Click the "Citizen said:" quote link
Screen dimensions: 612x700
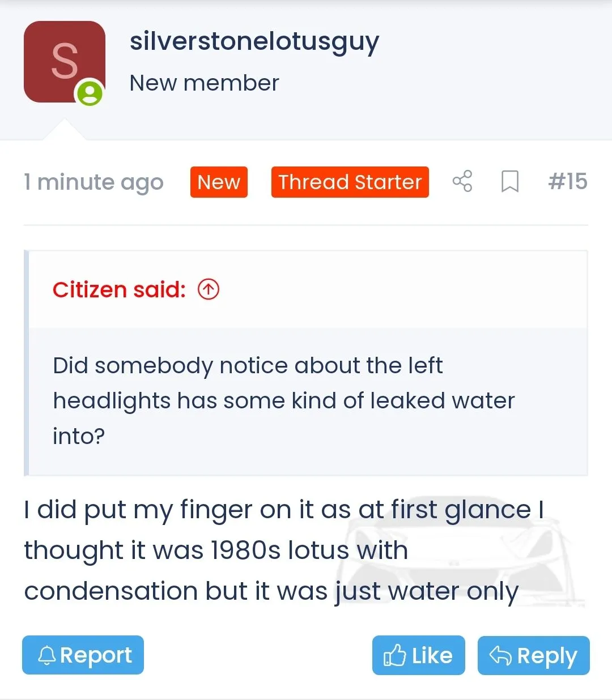pyautogui.click(x=119, y=289)
